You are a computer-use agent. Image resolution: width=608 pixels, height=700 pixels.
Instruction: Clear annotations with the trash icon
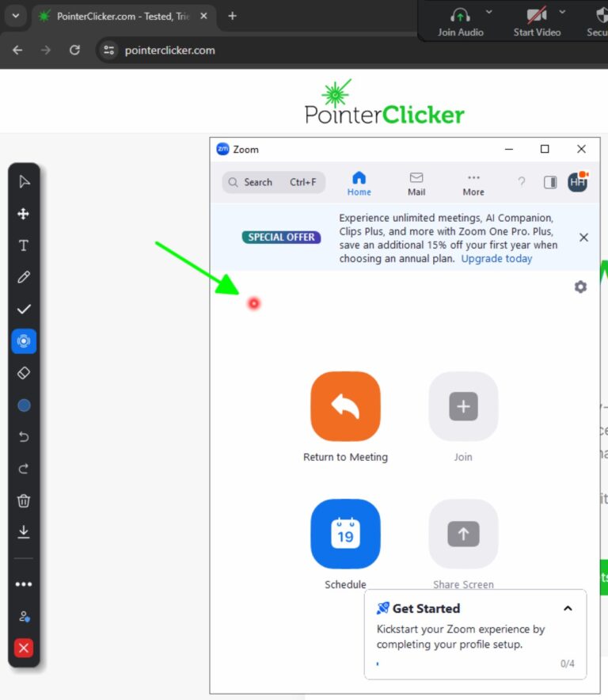pyautogui.click(x=24, y=500)
